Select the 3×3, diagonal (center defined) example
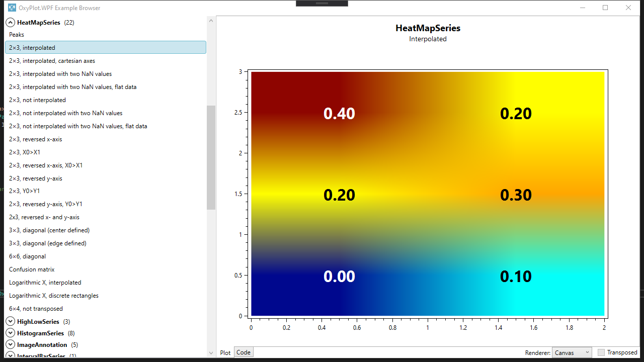 point(49,230)
